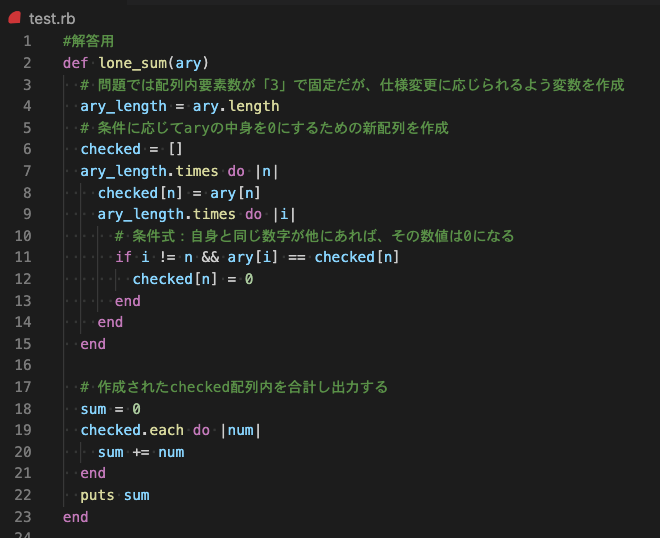Click 'ary[n]' on line 8
This screenshot has width=660, height=538.
(x=235, y=193)
